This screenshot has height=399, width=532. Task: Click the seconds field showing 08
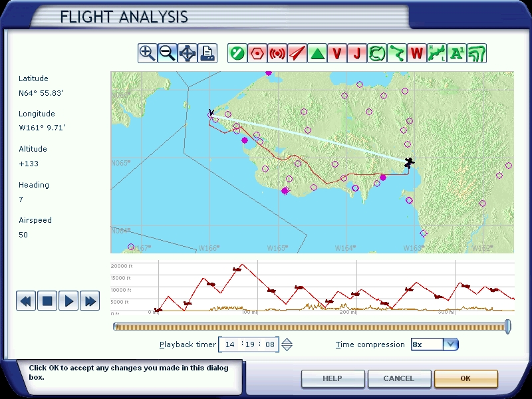[270, 344]
